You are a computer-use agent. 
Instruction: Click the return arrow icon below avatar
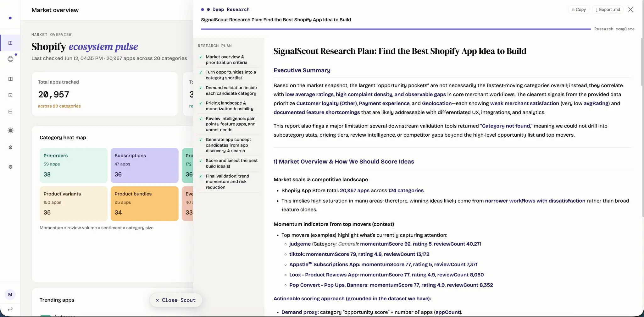[10, 309]
